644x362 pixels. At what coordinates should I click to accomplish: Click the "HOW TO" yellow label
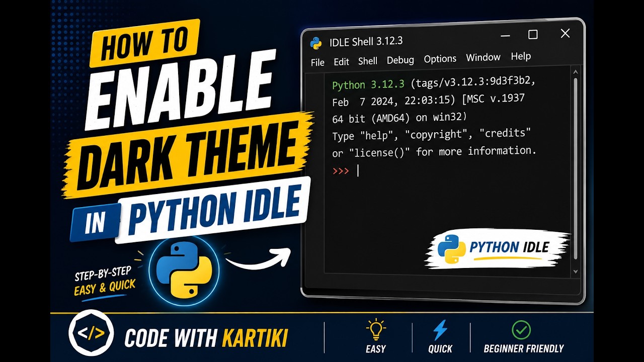(x=144, y=42)
